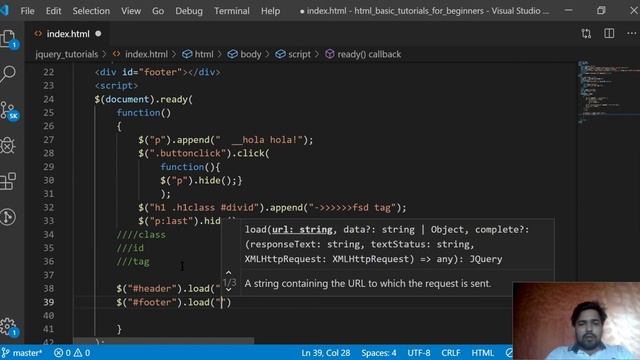640x360 pixels.
Task: Click VS Code logo in title bar
Action: [4, 10]
